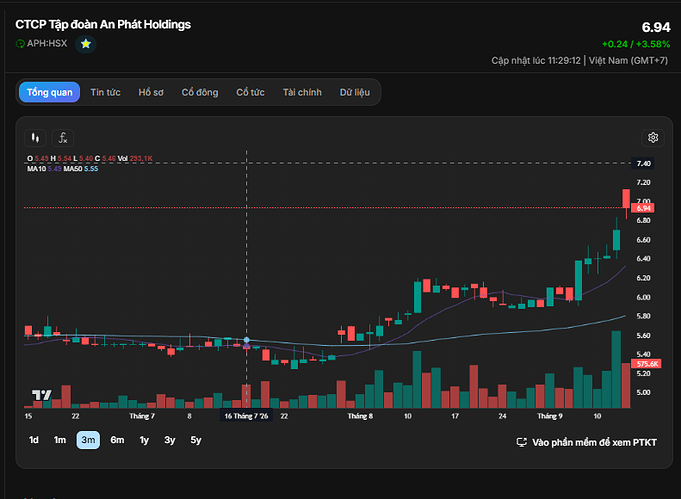Viewport: 681px width, 499px height.
Task: Open Vào phần mềm để xem PTKT link
Action: click(x=586, y=442)
